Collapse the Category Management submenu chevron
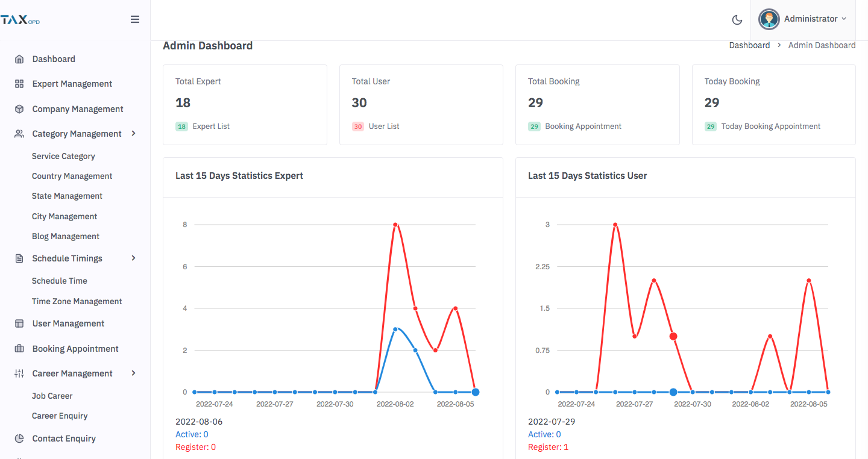 point(133,133)
